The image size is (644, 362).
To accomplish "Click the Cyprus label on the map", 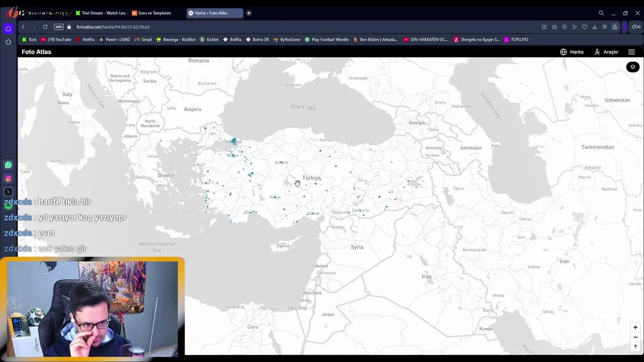I will [283, 246].
